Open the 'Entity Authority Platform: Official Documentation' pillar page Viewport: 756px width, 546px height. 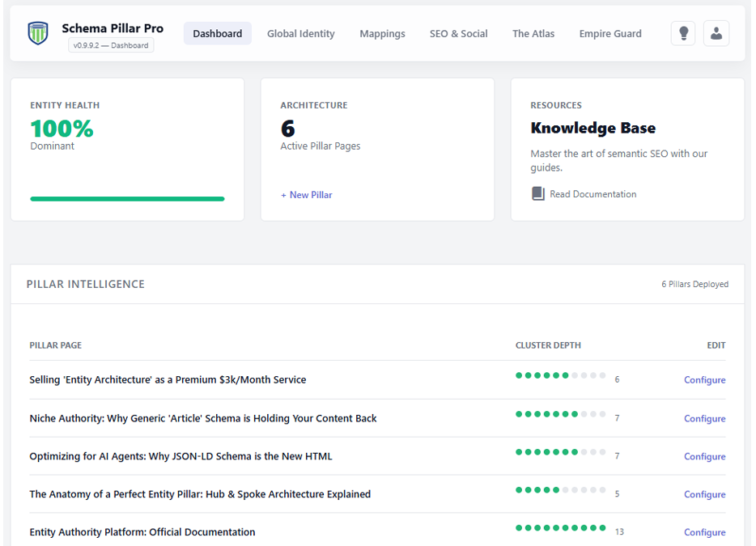tap(142, 532)
